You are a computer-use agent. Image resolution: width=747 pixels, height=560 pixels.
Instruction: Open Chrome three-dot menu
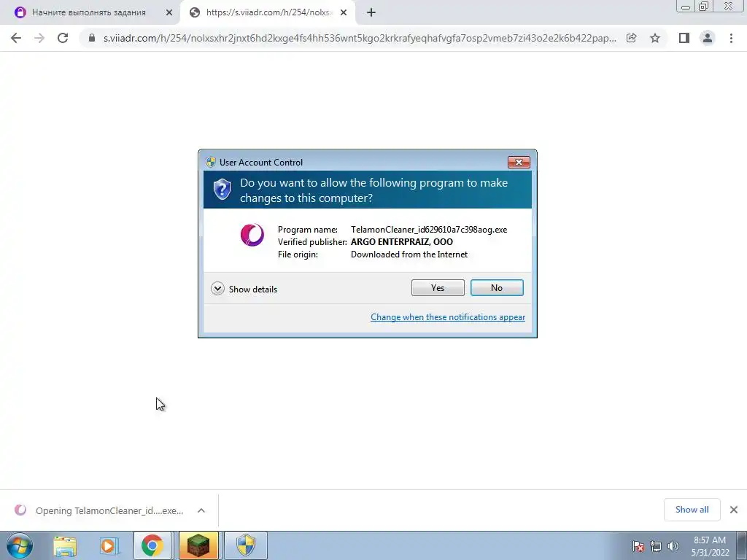(x=731, y=38)
